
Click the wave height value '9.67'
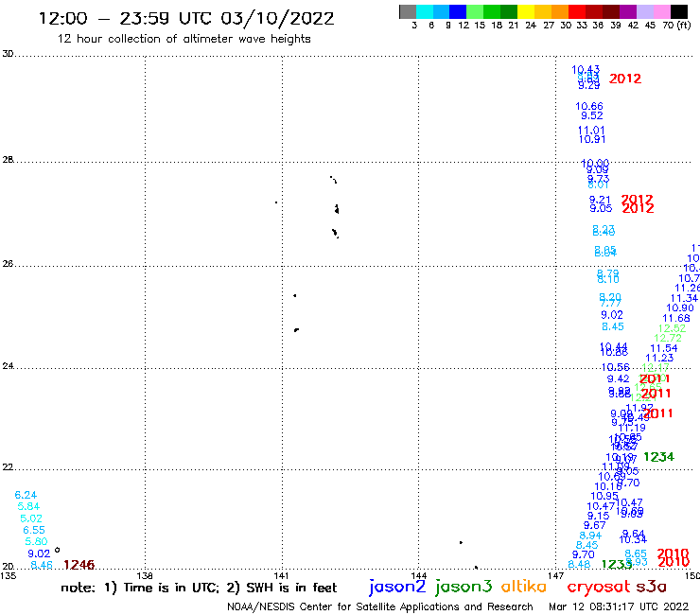(x=595, y=526)
